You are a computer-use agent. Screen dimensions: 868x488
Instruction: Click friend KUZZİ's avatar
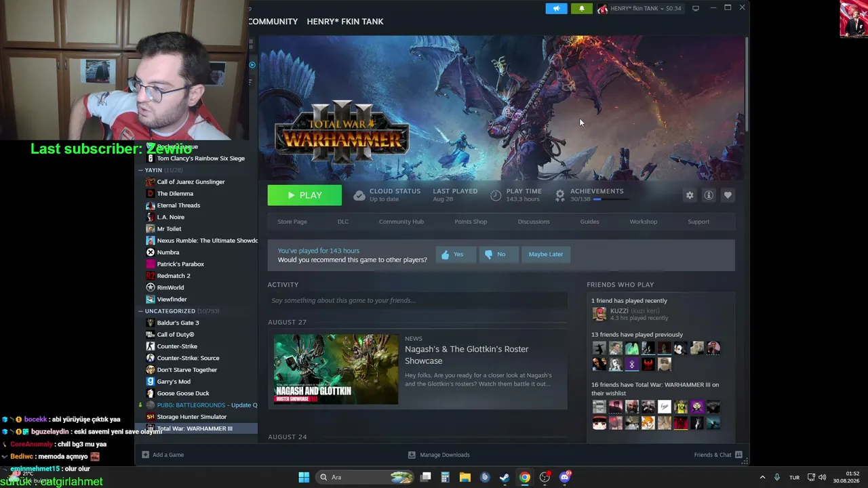pyautogui.click(x=599, y=314)
